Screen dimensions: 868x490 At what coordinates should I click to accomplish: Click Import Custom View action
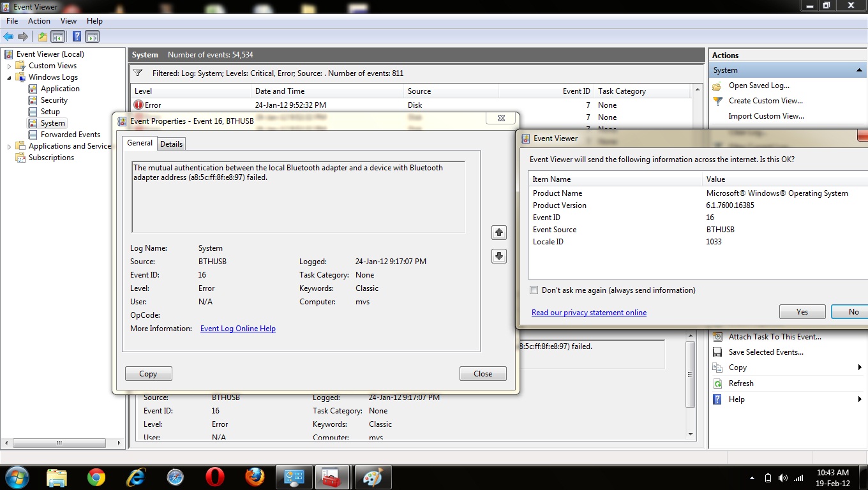coord(766,116)
